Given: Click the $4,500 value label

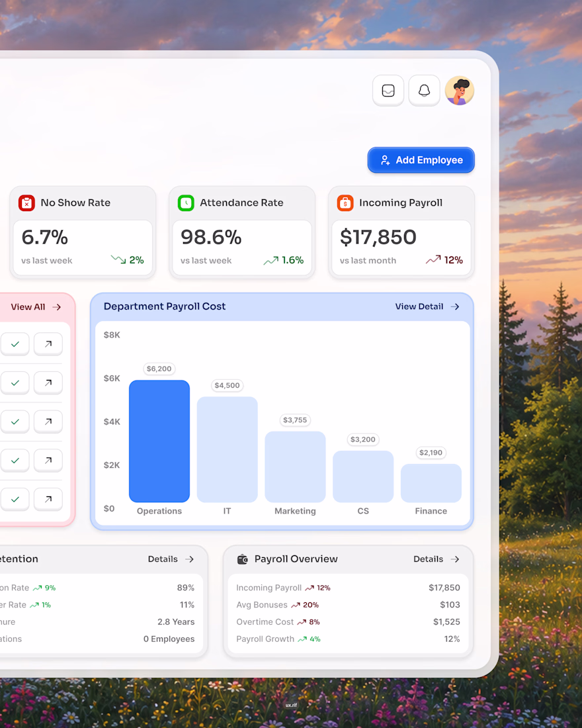Looking at the screenshot, I should point(227,385).
